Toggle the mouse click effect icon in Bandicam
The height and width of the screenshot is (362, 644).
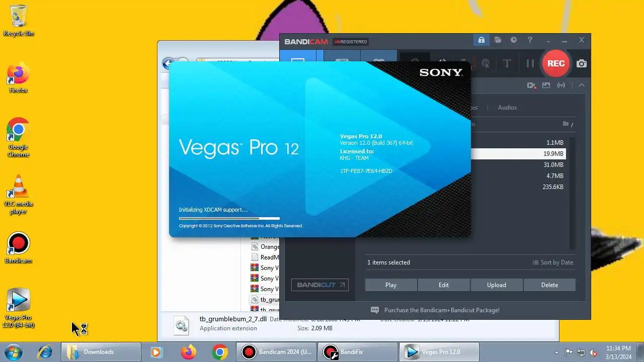pos(486,63)
